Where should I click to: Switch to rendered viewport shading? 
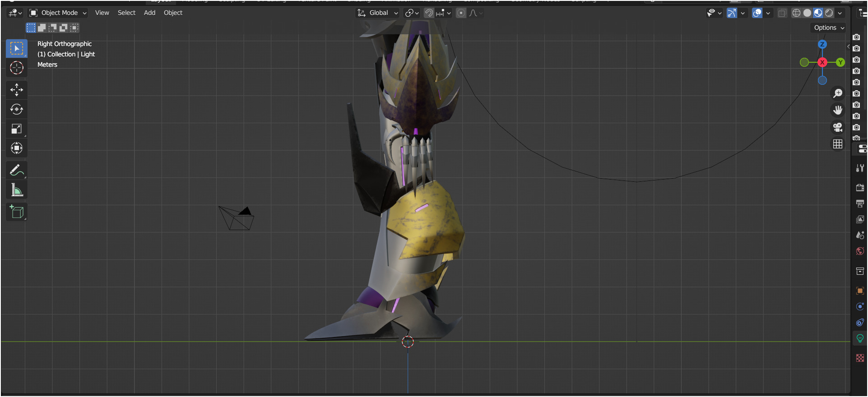point(829,13)
